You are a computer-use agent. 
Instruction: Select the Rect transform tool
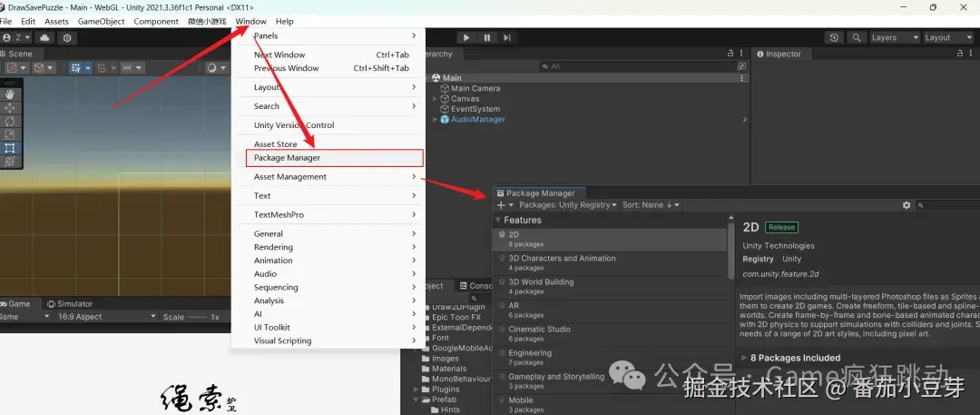[10, 148]
